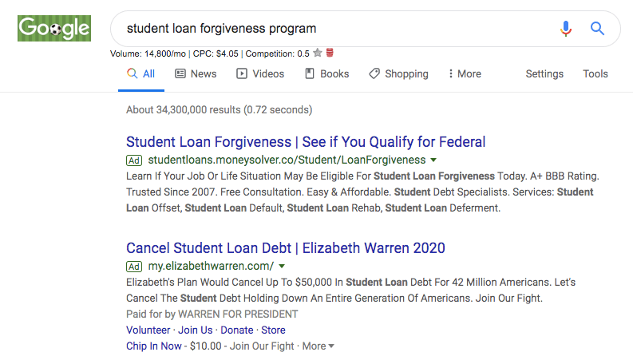Expand the More sitelinks arrow
633x364 pixels.
(331, 346)
